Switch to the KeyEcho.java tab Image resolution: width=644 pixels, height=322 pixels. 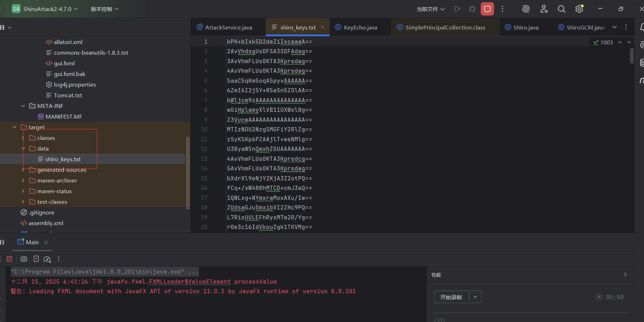(x=360, y=27)
